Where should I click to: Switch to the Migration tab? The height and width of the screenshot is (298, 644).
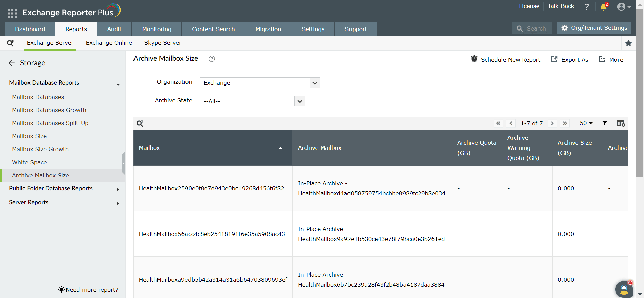268,29
